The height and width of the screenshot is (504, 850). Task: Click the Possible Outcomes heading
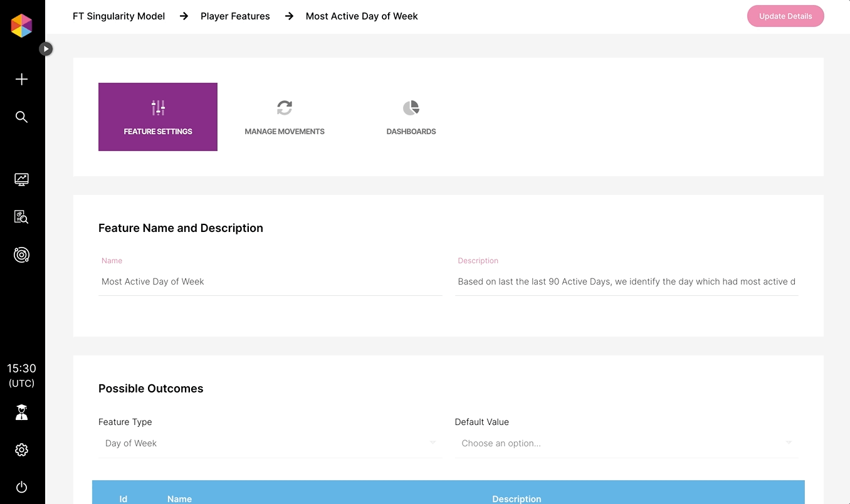coord(151,389)
